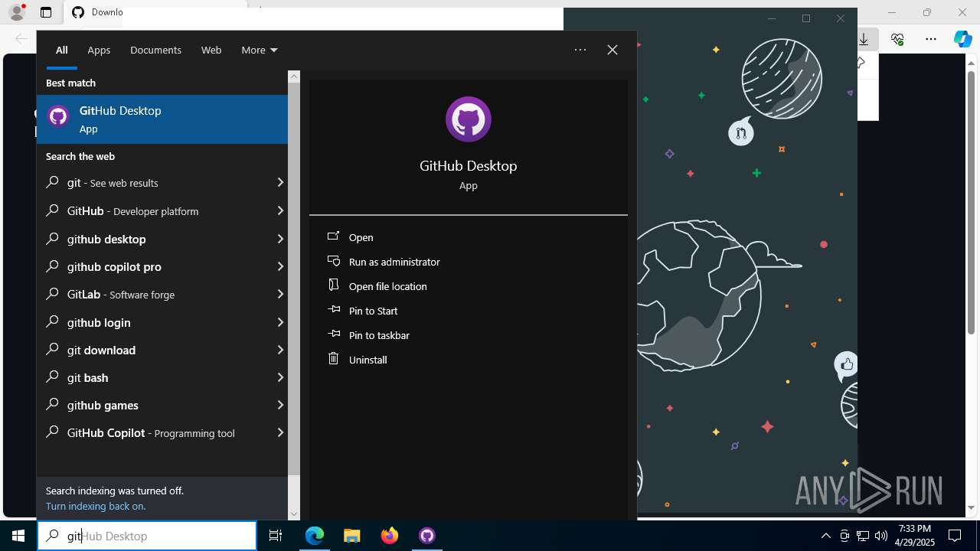Open GitHub Desktop from taskbar
The height and width of the screenshot is (551, 980).
click(x=427, y=536)
